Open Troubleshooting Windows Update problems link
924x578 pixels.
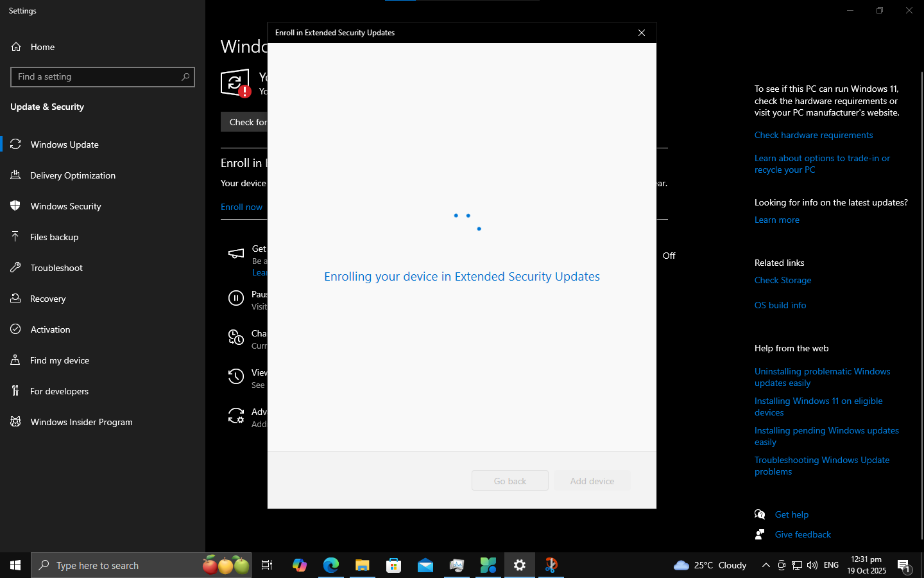(x=822, y=466)
